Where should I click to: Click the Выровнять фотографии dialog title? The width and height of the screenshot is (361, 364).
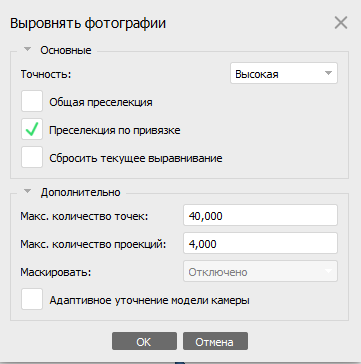point(88,24)
